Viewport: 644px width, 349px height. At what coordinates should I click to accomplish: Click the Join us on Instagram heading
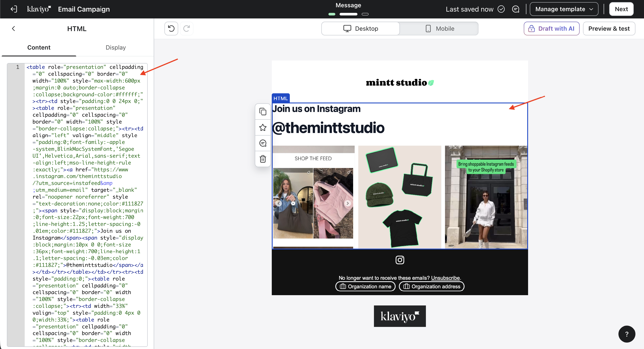click(316, 109)
